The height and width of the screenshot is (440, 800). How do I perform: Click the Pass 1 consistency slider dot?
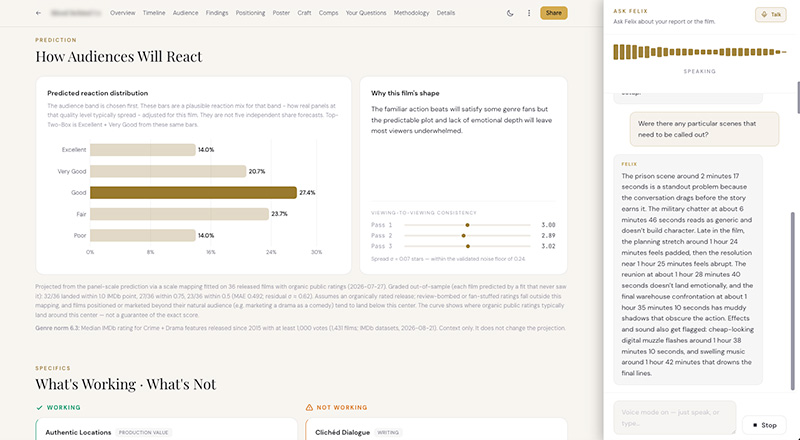467,225
